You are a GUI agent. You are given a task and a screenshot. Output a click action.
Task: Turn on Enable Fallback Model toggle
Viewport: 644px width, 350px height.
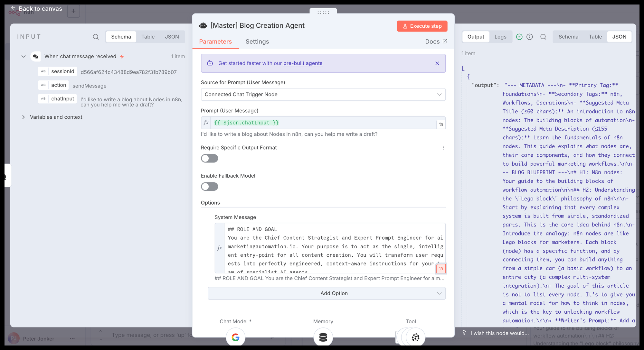[x=209, y=187]
